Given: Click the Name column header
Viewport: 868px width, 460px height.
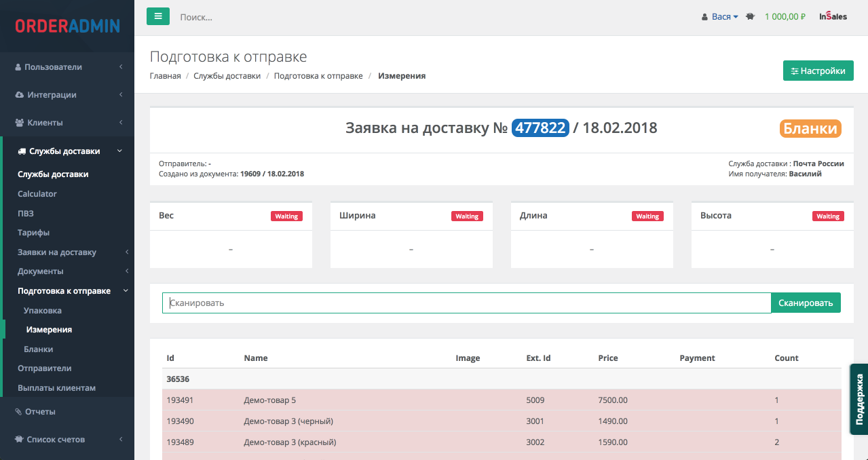Looking at the screenshot, I should click(x=256, y=358).
